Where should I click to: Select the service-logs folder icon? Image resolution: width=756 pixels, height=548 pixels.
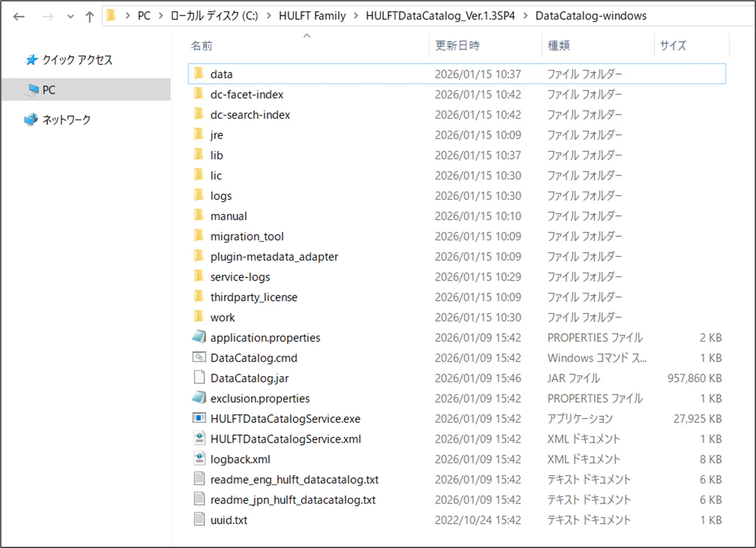pyautogui.click(x=198, y=276)
